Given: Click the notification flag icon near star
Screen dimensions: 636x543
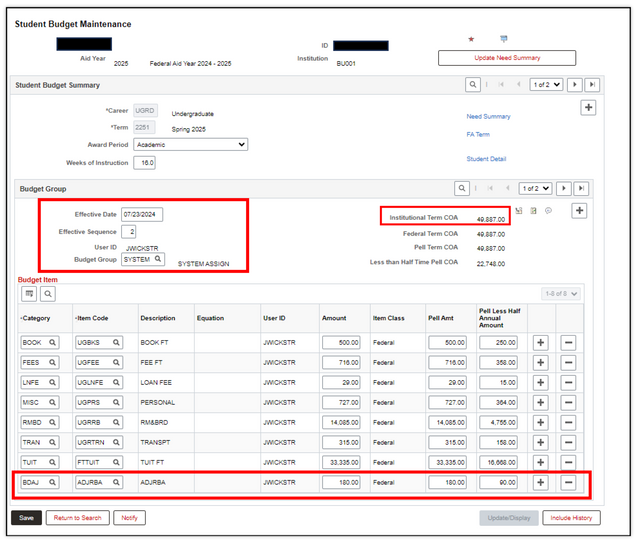Looking at the screenshot, I should [504, 39].
